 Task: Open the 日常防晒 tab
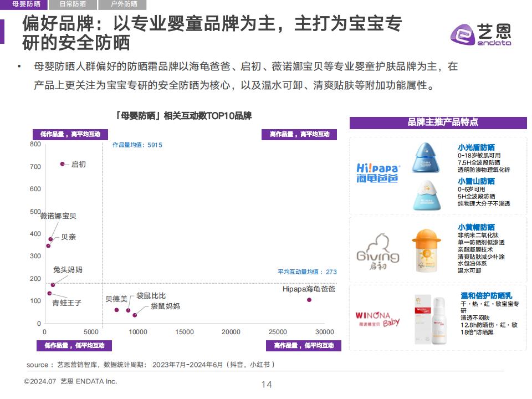[x=73, y=4]
